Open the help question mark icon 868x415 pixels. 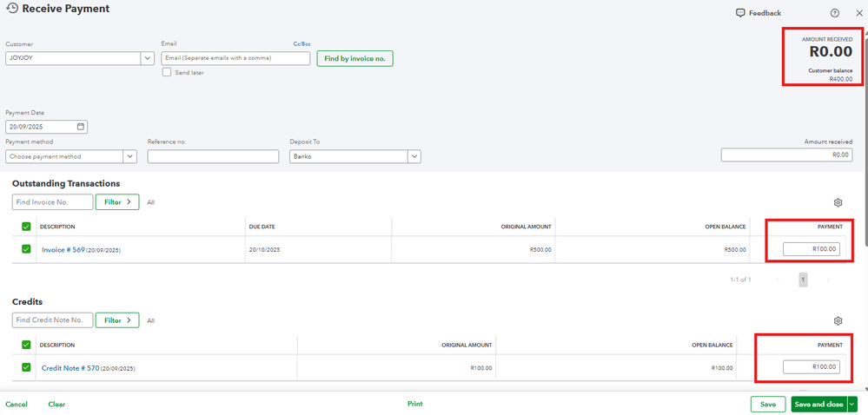835,13
